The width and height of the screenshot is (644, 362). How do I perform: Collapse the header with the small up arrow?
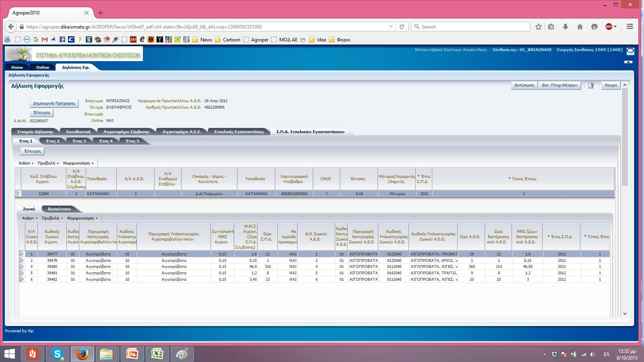pos(628,62)
